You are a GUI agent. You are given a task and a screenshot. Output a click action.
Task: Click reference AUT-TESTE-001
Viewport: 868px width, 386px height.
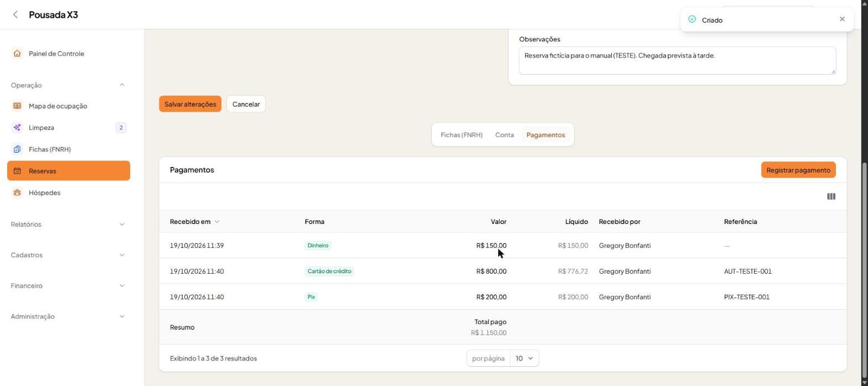[747, 272]
